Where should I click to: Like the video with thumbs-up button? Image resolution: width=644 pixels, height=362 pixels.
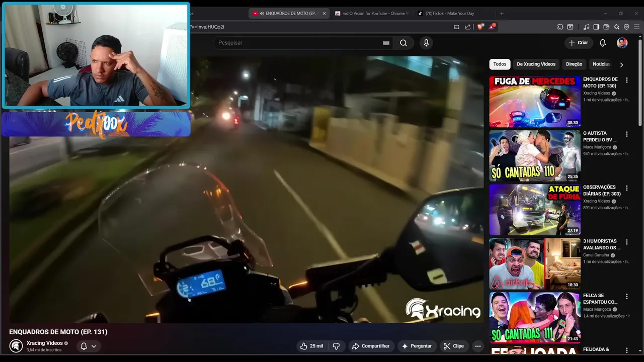pyautogui.click(x=311, y=346)
